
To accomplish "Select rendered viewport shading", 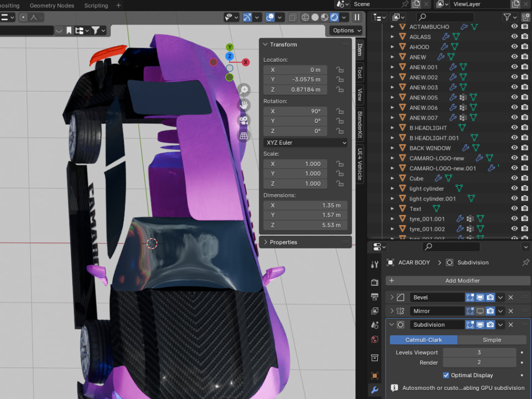I will point(334,18).
